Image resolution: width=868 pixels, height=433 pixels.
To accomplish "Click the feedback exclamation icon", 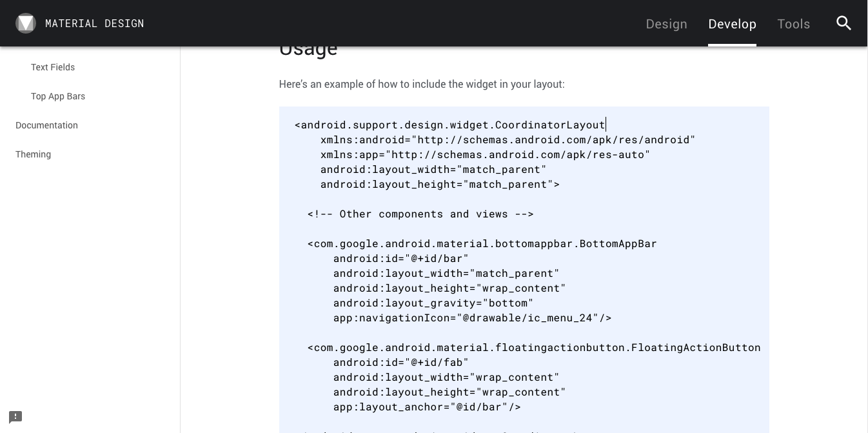I will pyautogui.click(x=15, y=417).
